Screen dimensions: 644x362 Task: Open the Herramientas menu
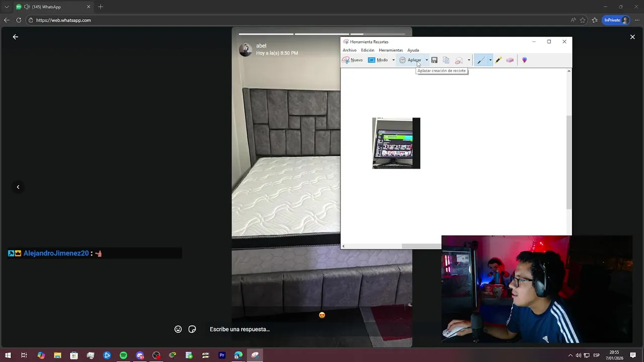[x=391, y=50]
